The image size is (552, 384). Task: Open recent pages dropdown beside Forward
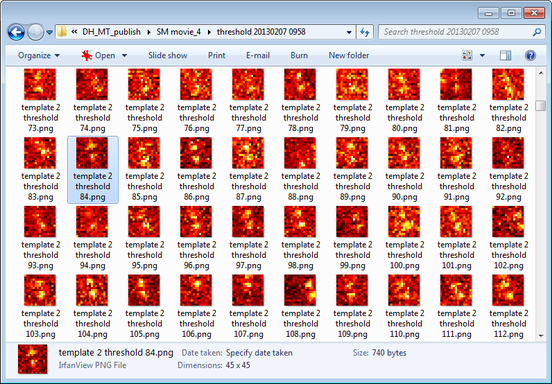point(50,32)
